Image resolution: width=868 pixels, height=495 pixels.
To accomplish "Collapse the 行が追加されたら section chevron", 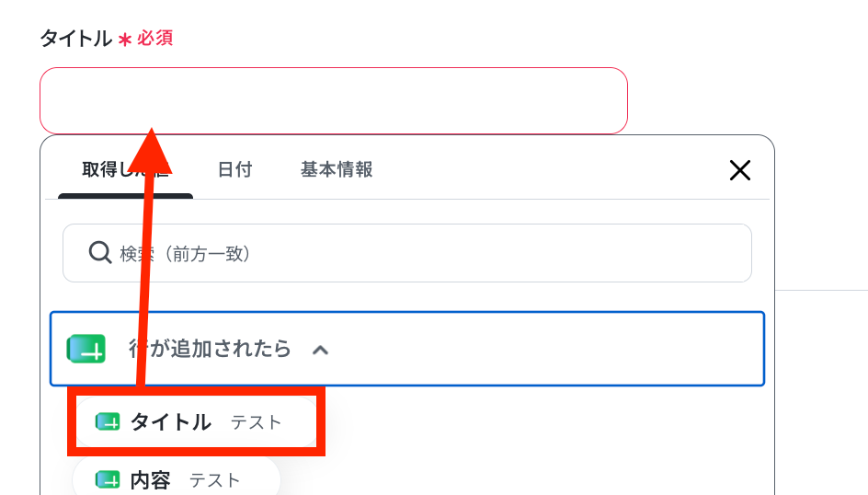I will 320,350.
